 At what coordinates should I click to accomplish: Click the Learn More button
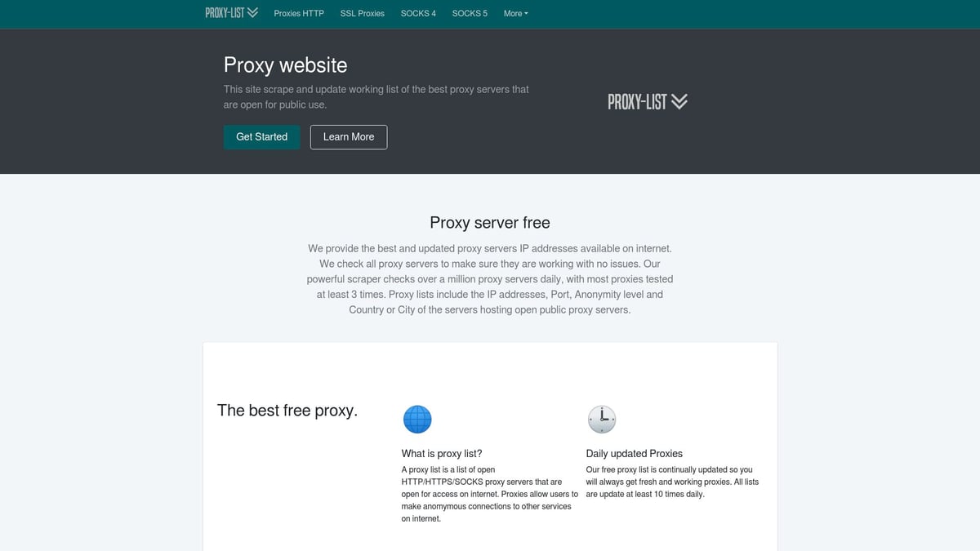pos(348,136)
